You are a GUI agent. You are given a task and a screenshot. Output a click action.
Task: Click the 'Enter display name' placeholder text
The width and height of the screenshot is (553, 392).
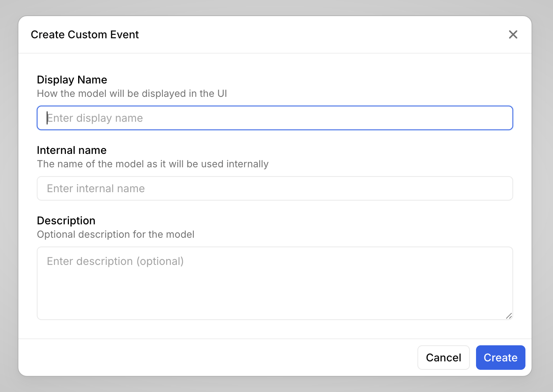coord(95,118)
